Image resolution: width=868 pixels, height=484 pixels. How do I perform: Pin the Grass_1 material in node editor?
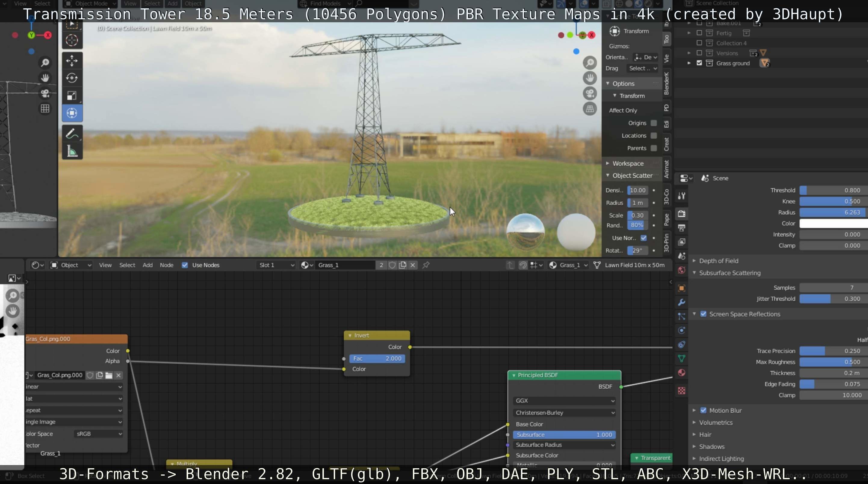coord(426,265)
